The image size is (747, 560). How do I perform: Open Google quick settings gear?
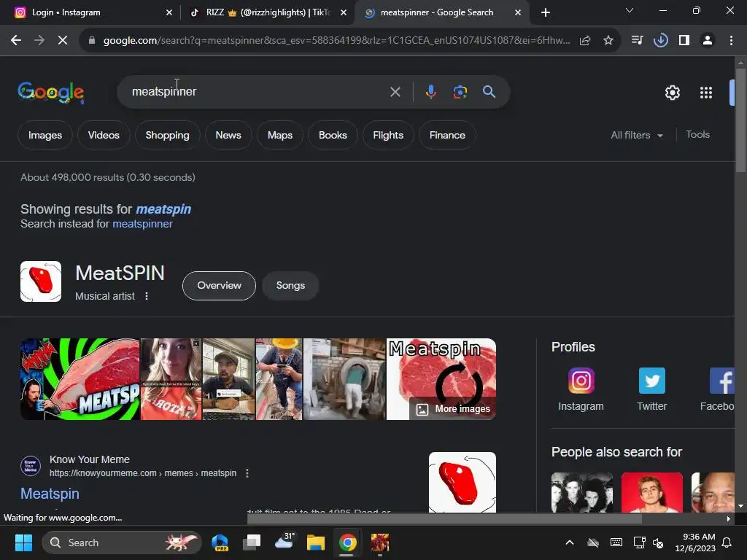pos(672,93)
